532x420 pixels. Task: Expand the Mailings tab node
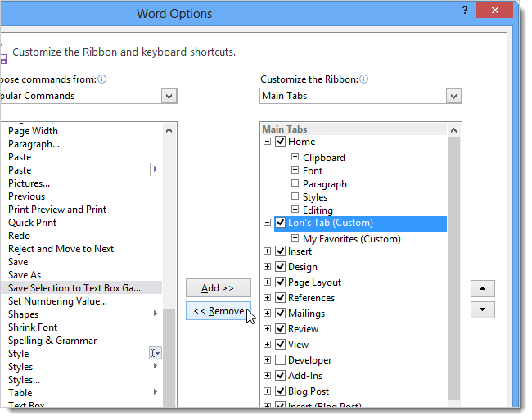[x=268, y=313]
